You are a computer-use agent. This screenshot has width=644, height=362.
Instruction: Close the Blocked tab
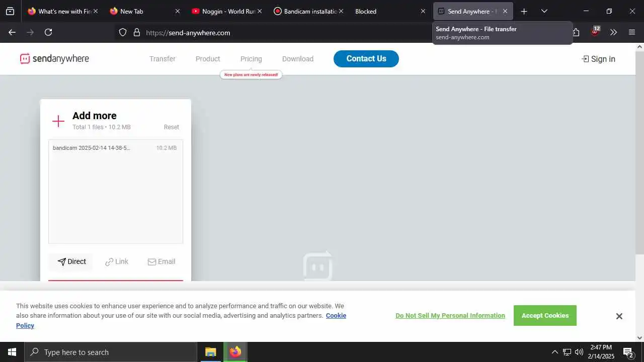point(423,11)
